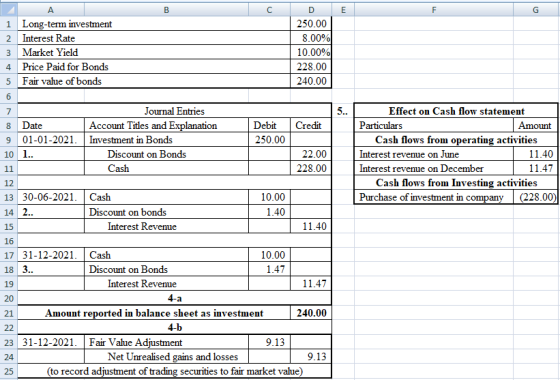Select the 1.40 debit value

coord(269,212)
